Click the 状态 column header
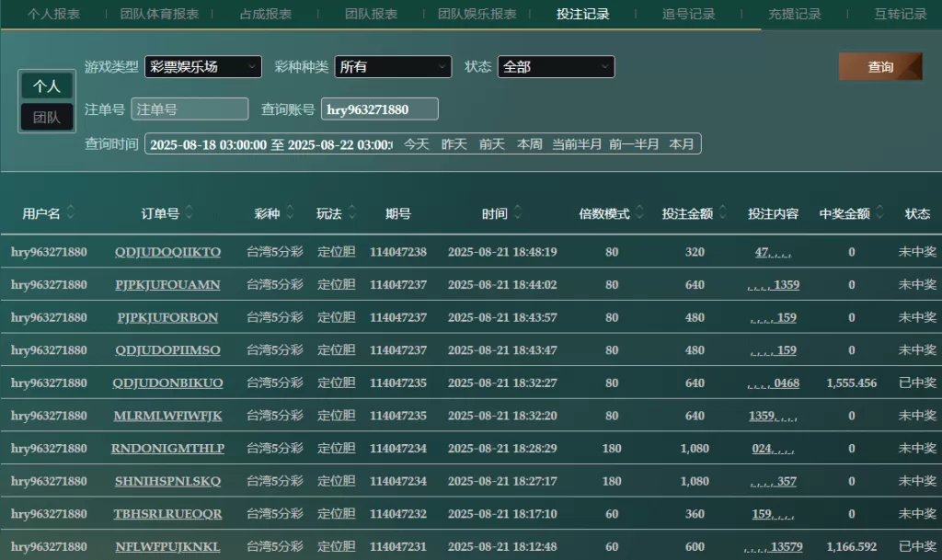The height and width of the screenshot is (560, 942). [917, 213]
